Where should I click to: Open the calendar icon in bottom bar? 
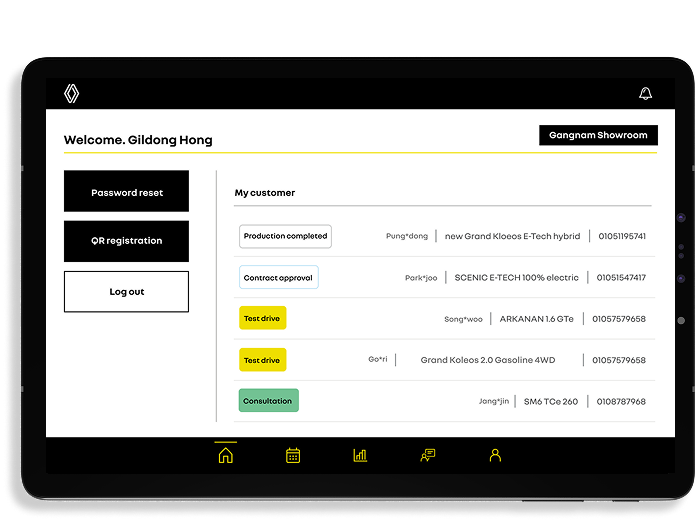click(293, 455)
